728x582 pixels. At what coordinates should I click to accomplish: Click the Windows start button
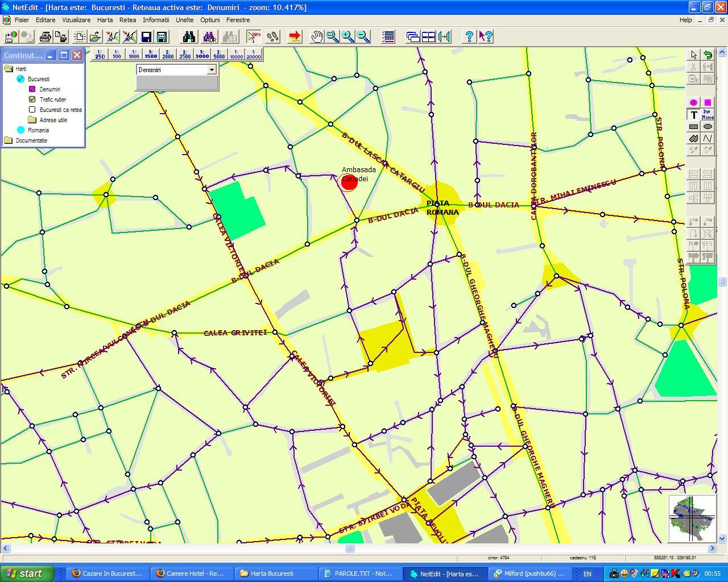(27, 573)
